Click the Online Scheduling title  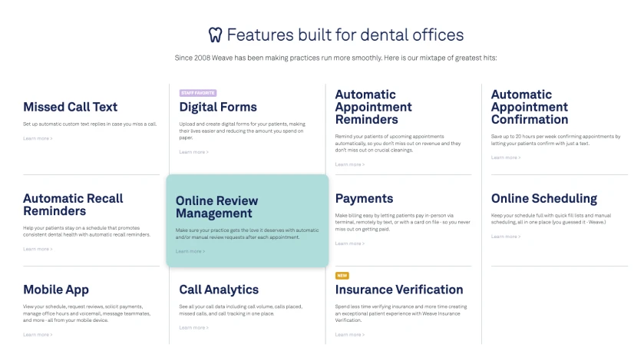click(x=544, y=199)
